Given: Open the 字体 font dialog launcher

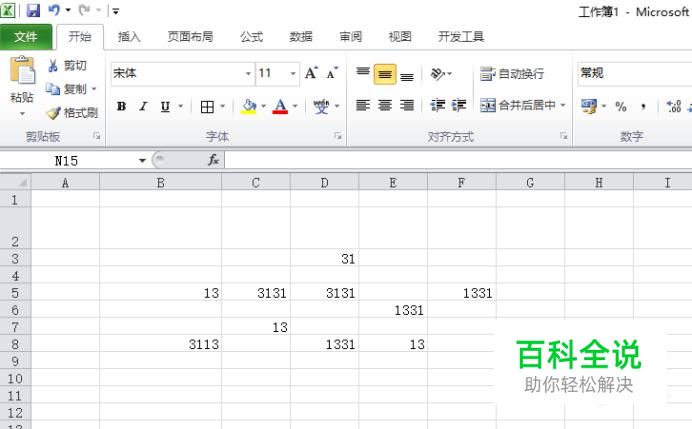Looking at the screenshot, I should pyautogui.click(x=338, y=136).
